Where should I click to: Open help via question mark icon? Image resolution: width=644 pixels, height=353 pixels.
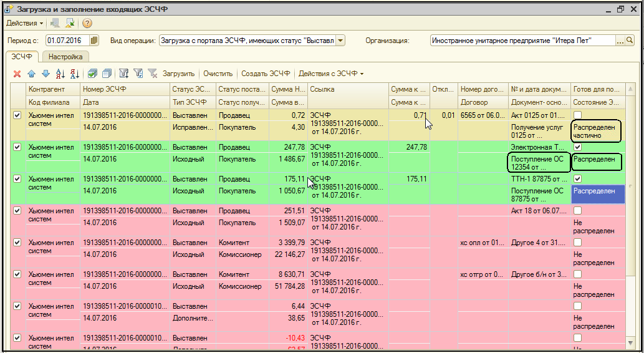(87, 23)
